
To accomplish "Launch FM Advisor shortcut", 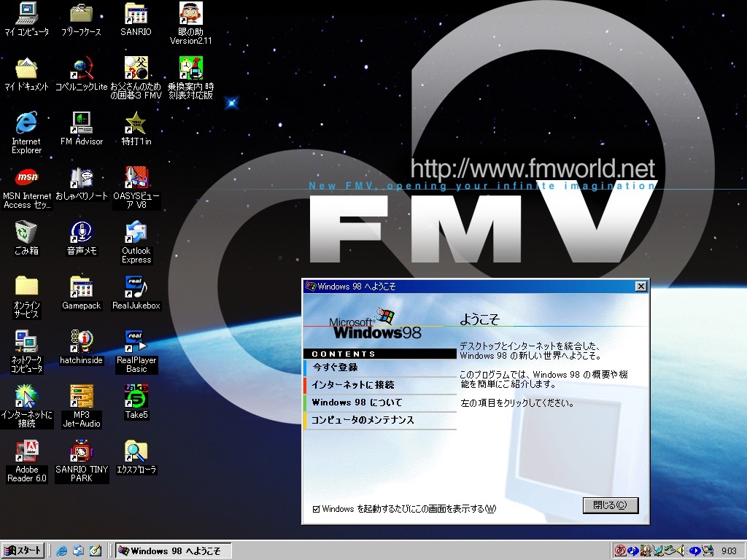I will point(82,128).
